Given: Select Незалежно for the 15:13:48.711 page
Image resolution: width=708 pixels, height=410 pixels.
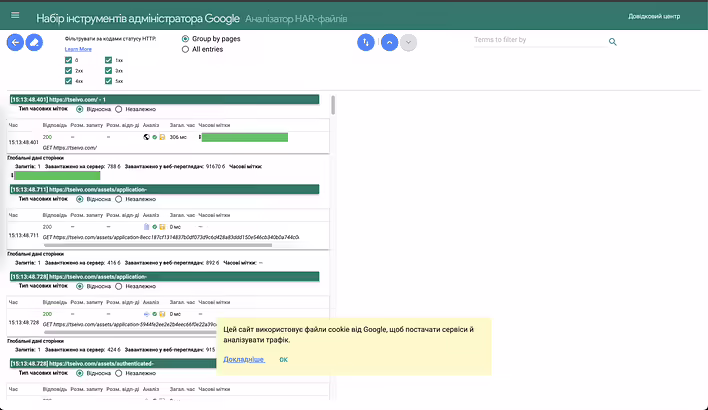Looking at the screenshot, I should click(x=119, y=199).
